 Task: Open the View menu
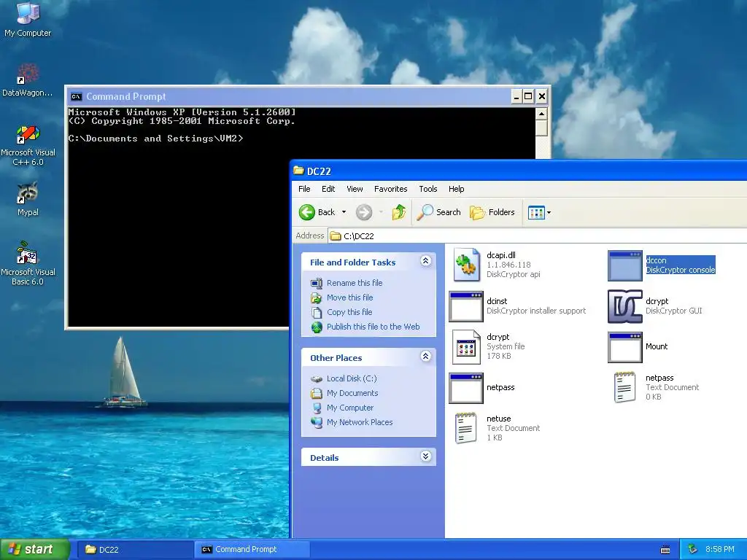[355, 189]
